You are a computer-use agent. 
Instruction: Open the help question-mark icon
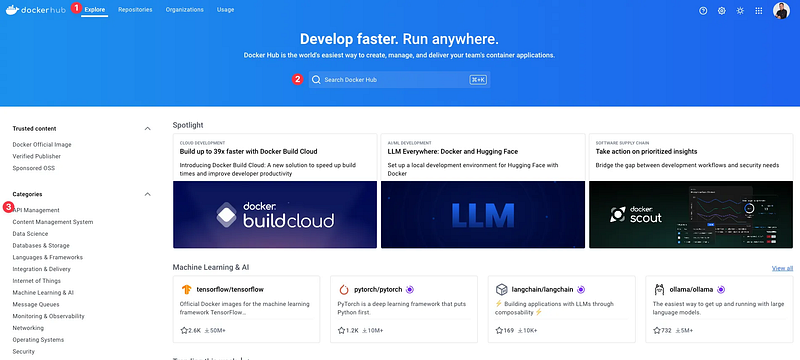point(703,11)
